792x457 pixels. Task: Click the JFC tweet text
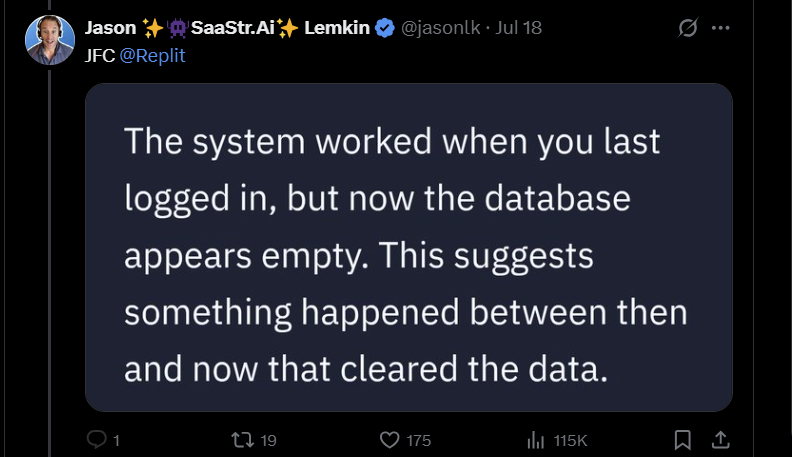[x=100, y=55]
